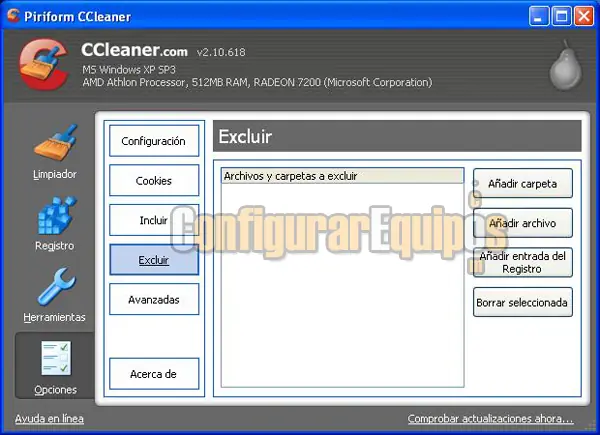Open the Limpiador cleaner brush icon

click(55, 143)
